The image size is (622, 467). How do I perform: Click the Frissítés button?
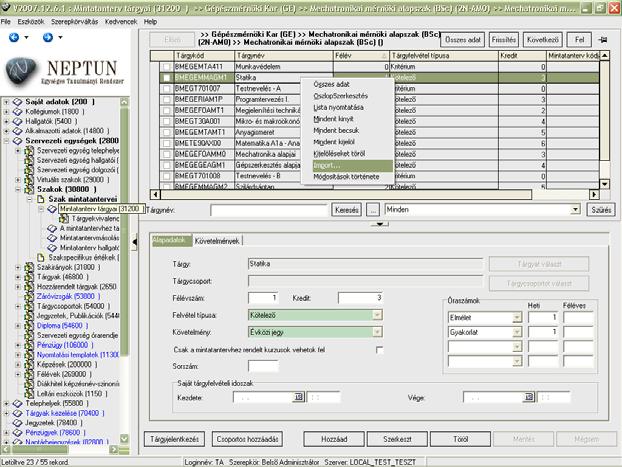(x=503, y=40)
